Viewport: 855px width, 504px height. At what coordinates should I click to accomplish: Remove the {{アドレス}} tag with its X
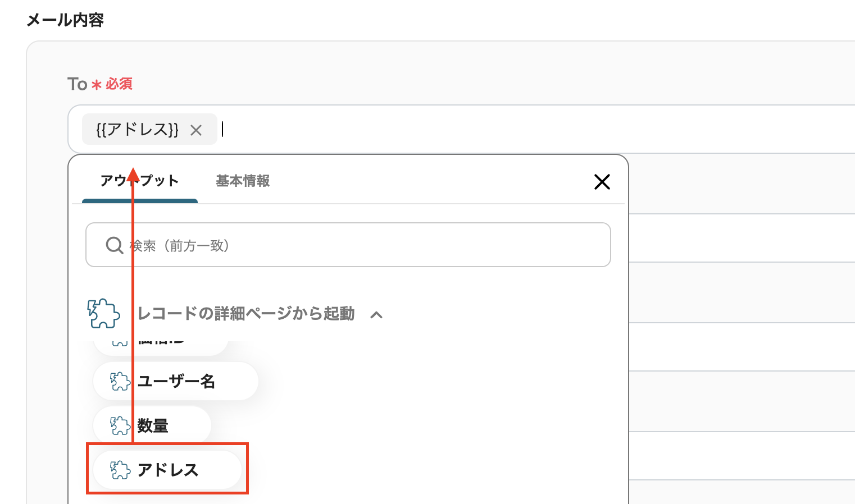[196, 130]
